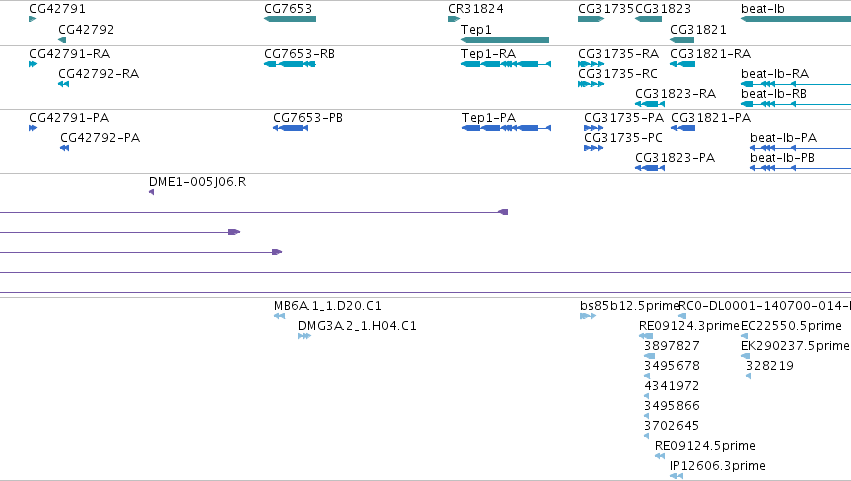Click the CG31735 gene label

(x=606, y=9)
